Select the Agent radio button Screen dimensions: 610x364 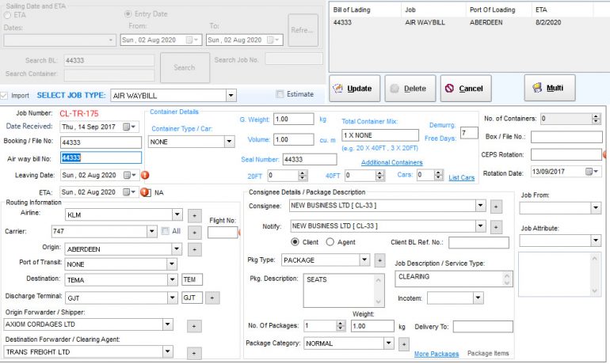(x=330, y=242)
